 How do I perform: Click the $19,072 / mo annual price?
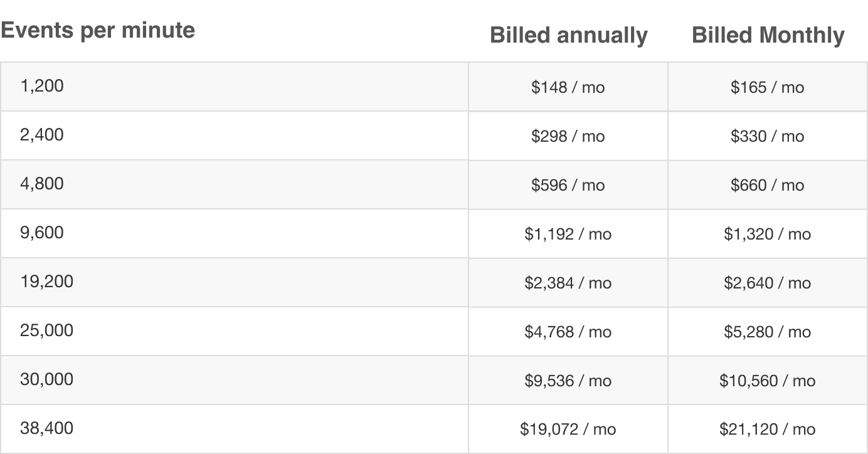[x=568, y=430]
